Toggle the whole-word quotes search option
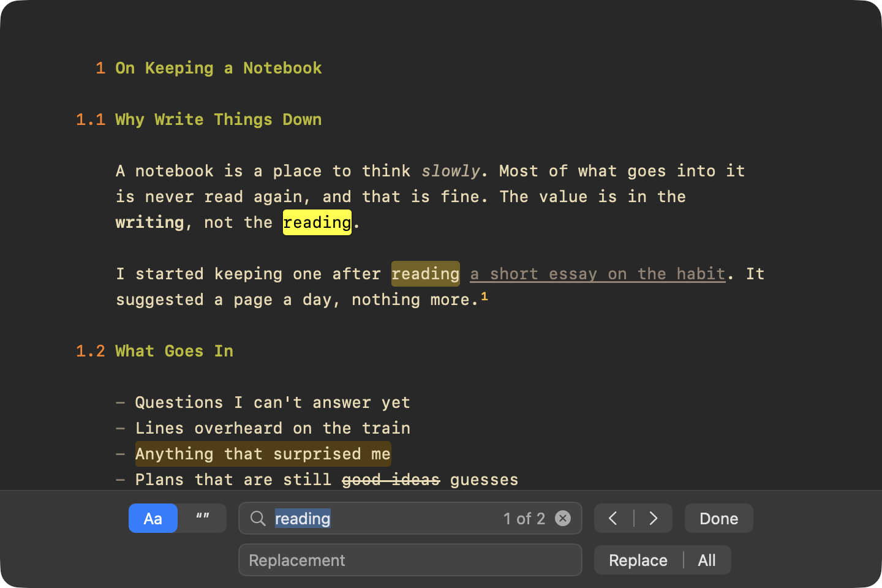The image size is (882, 588). coord(203,518)
